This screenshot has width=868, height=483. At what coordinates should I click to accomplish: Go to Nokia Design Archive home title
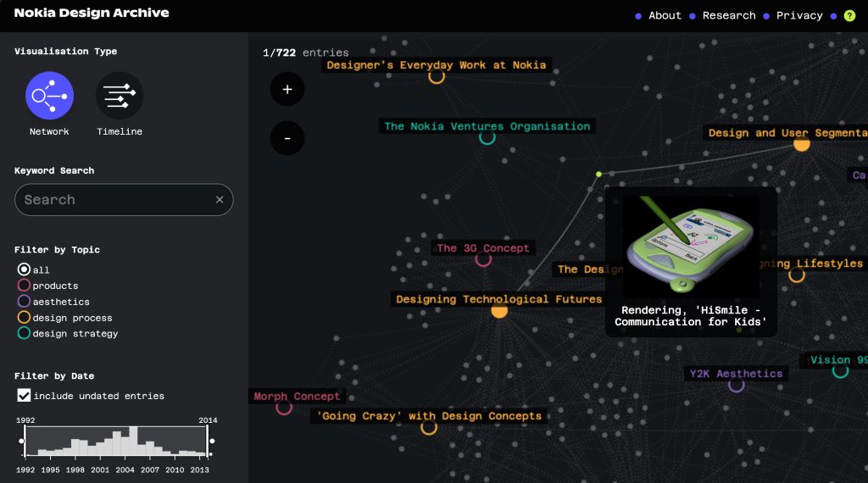pos(92,13)
